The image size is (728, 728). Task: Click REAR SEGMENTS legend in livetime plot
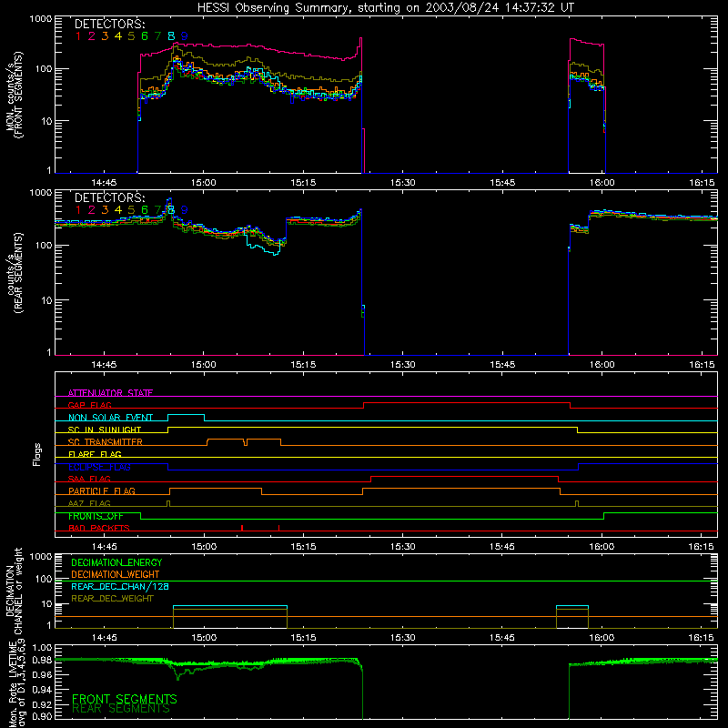(x=121, y=709)
